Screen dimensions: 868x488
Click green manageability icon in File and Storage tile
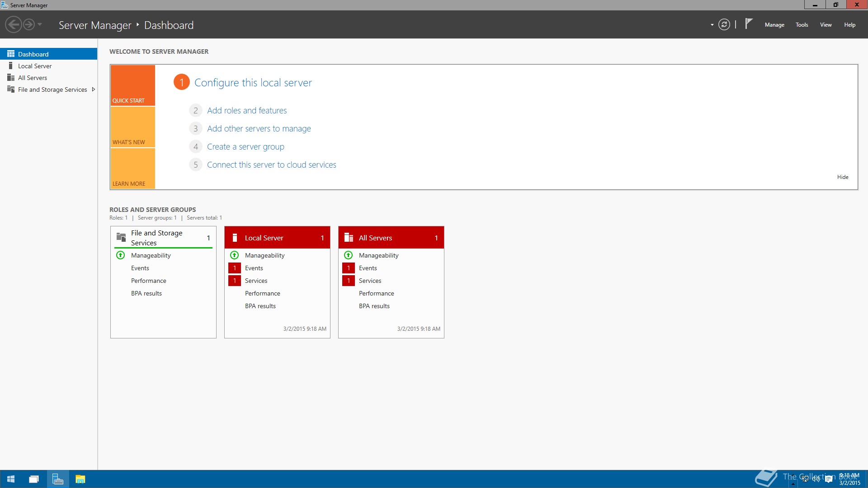[x=121, y=255]
